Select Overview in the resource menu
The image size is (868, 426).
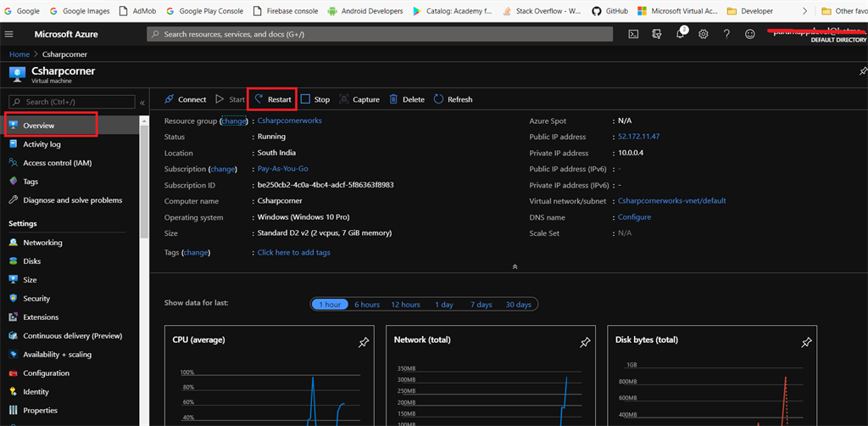pos(70,126)
